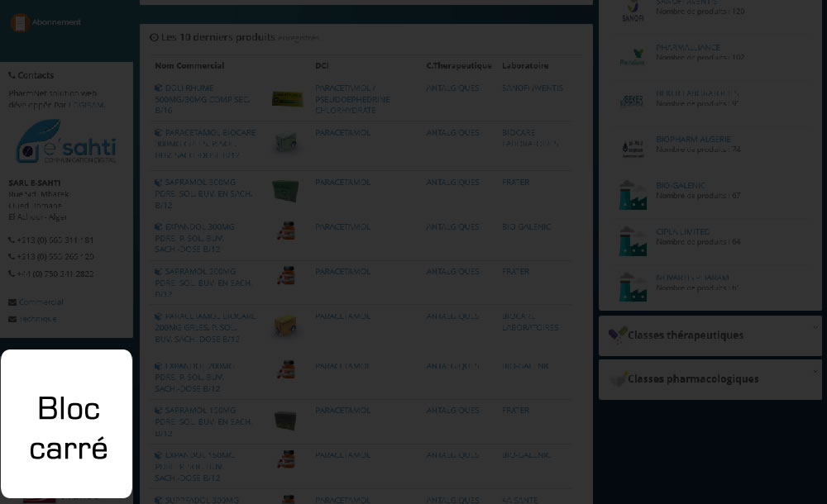Open the Commercial email link
This screenshot has height=504, width=827.
41,302
